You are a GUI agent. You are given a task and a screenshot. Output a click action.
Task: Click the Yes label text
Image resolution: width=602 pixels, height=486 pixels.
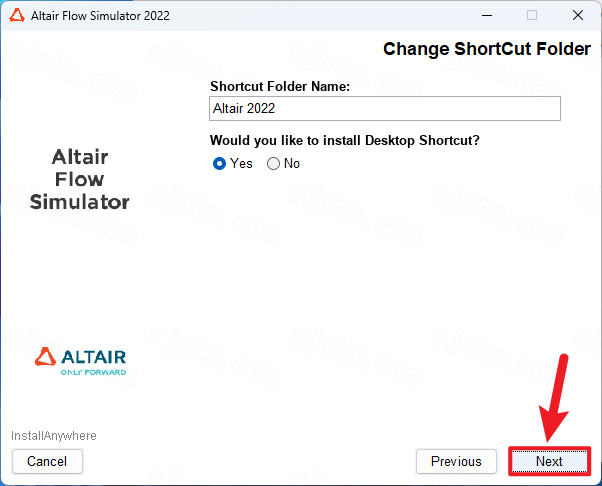click(x=241, y=164)
